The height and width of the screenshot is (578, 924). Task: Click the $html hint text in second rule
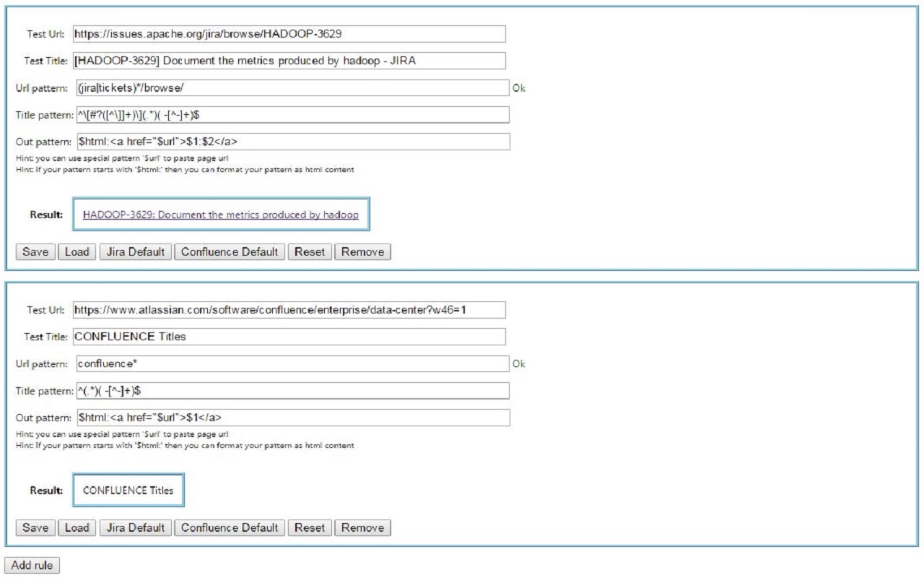click(x=185, y=446)
